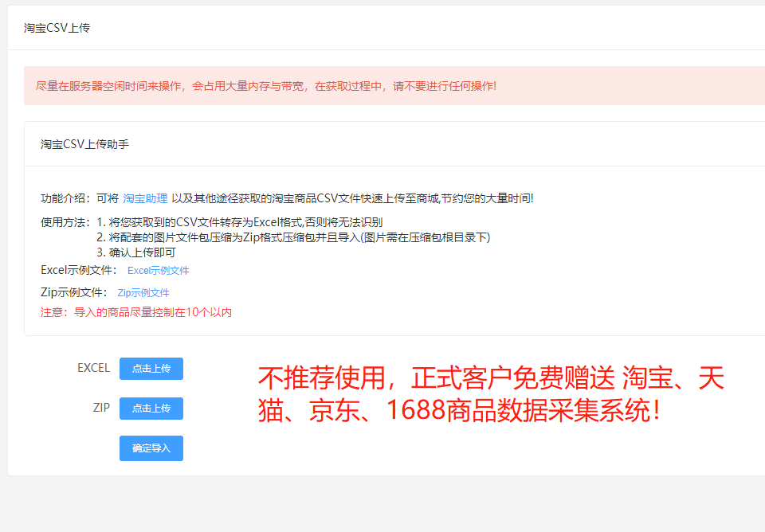Click the 使用方法 label
Image resolution: width=765 pixels, height=532 pixels.
[65, 222]
